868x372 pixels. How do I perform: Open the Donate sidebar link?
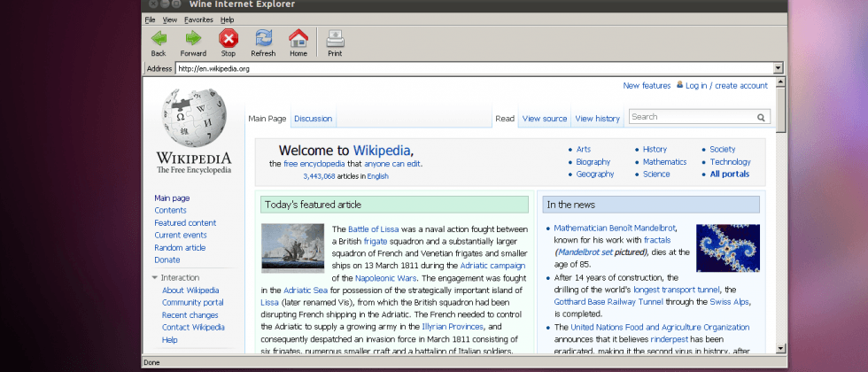(167, 260)
